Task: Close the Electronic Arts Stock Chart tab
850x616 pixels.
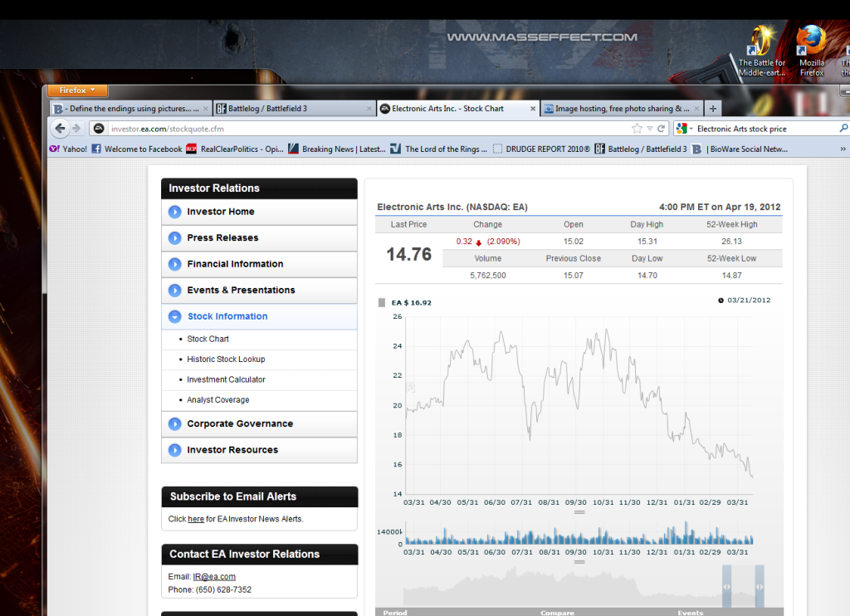Action: point(532,109)
